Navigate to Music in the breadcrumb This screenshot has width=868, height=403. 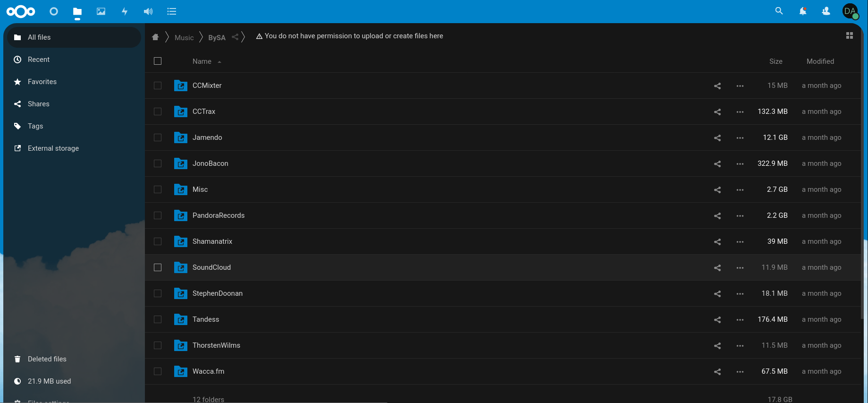[184, 38]
